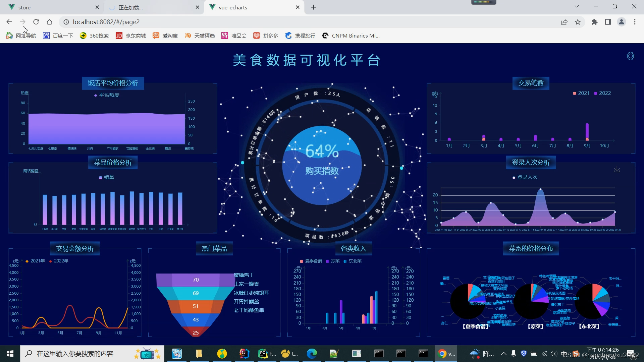
Task: Open the browser extensions puzzle icon
Action: [594, 22]
